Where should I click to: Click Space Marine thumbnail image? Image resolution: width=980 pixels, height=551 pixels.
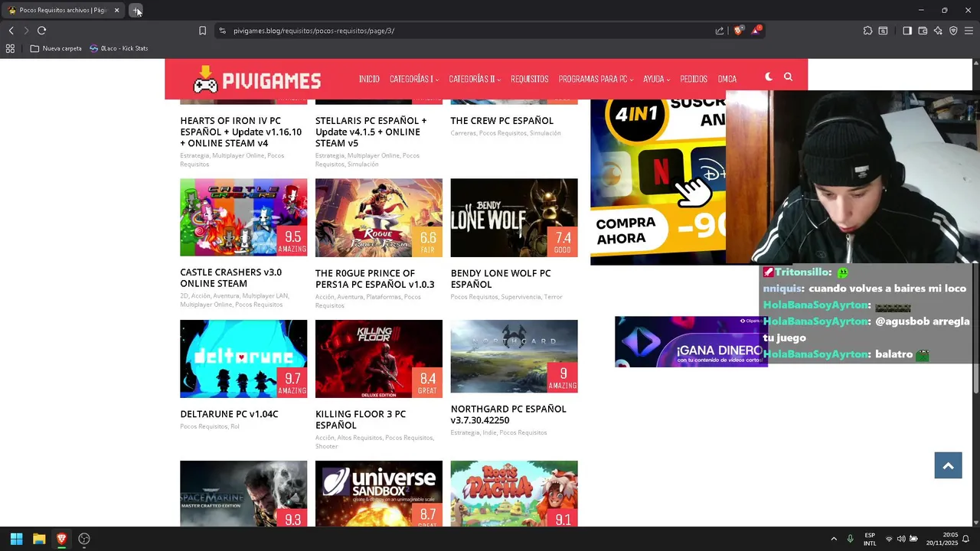click(x=243, y=493)
